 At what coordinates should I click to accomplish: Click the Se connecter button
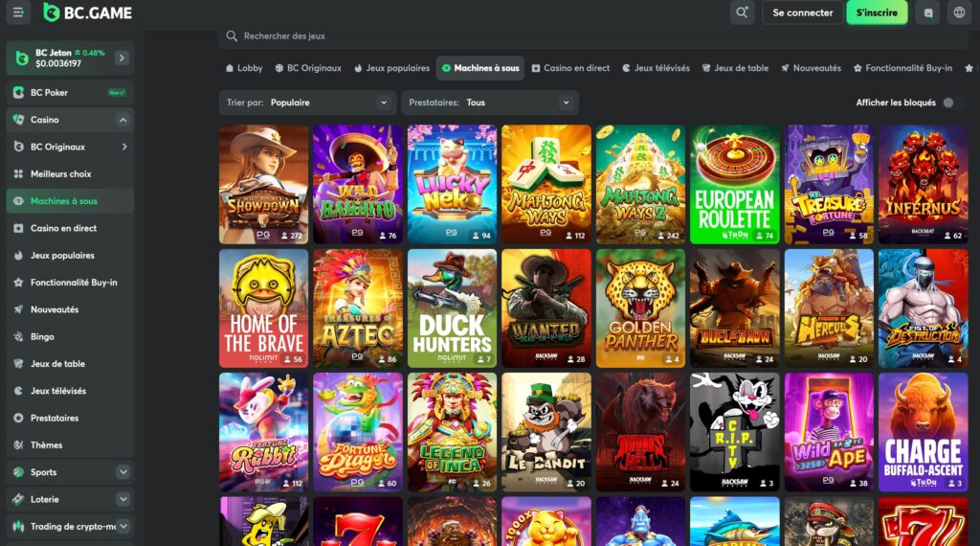[x=803, y=12]
